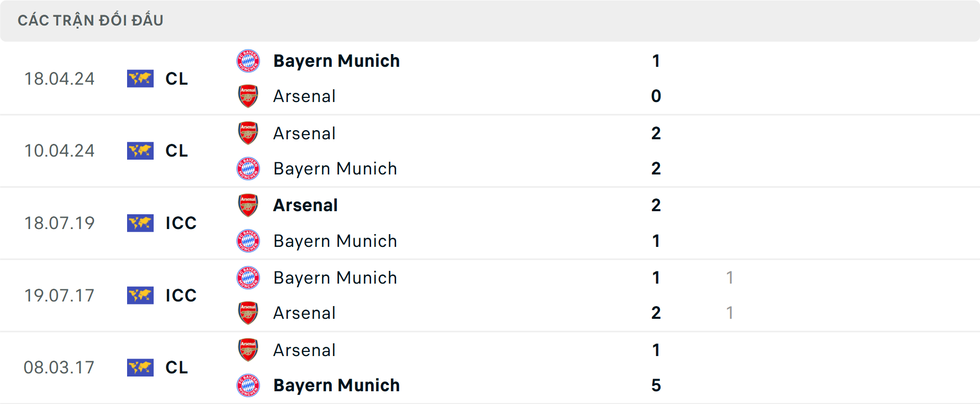Click the Arsenal crest in the 19.07.17 ICC match
Screen dimensions: 980x404
tap(248, 313)
